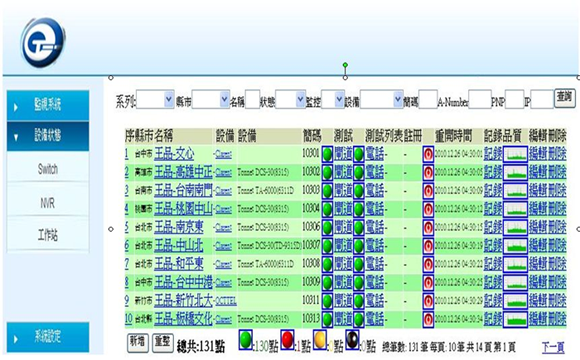Open the quality graph thumbnail in row 2
This screenshot has height=360, width=580.
(x=515, y=172)
